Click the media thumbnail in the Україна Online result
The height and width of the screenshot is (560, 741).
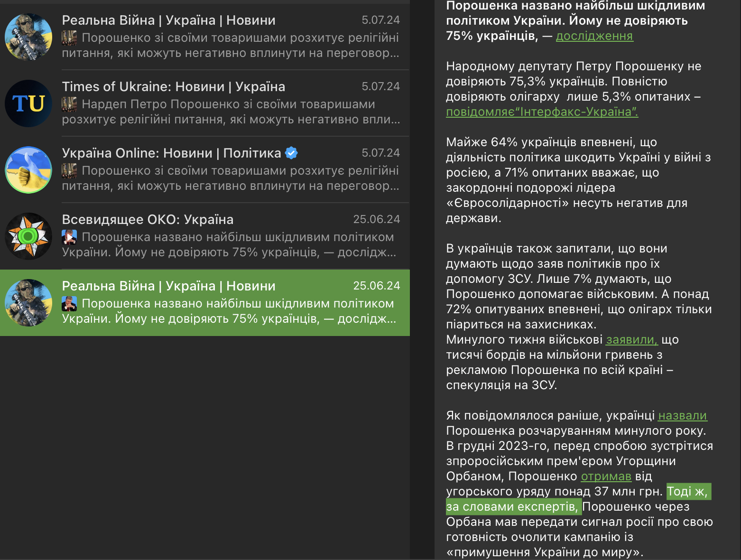69,170
